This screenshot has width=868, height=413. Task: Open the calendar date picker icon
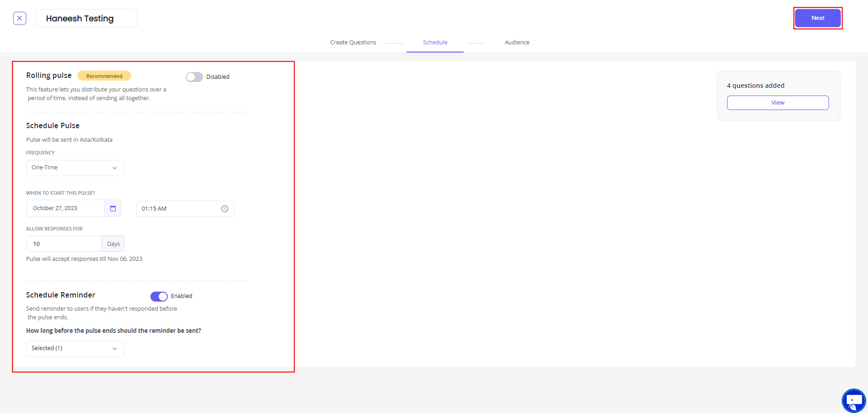click(x=113, y=208)
